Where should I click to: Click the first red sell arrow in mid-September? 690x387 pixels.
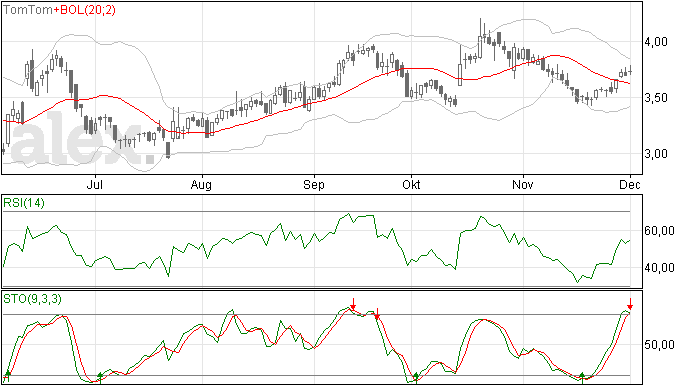coord(353,304)
